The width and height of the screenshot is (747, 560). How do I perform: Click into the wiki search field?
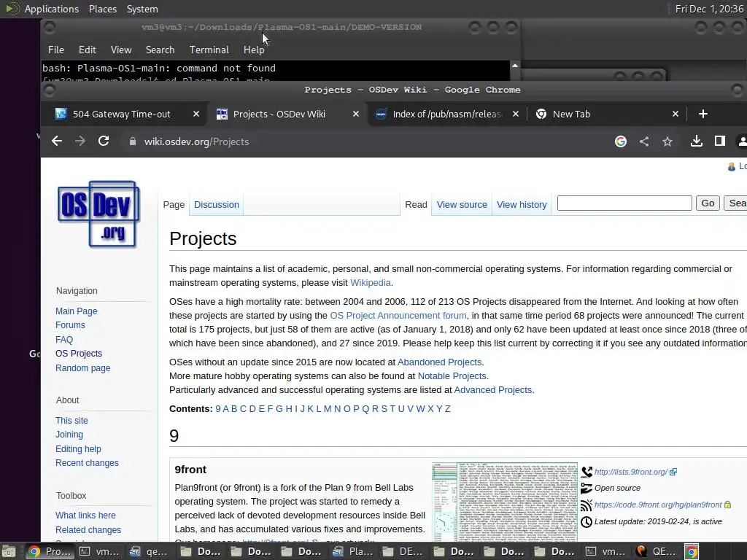pyautogui.click(x=624, y=203)
